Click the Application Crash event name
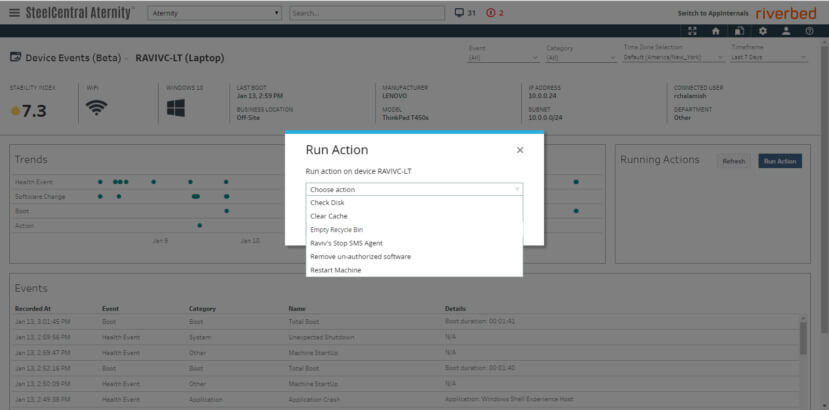The image size is (829, 410). (x=314, y=399)
